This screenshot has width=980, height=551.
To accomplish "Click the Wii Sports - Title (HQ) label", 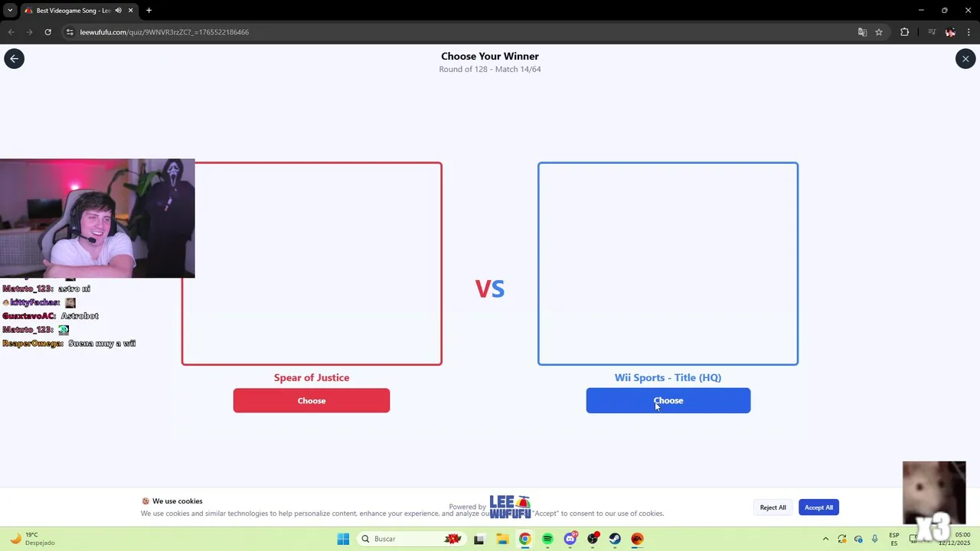I will pos(668,377).
